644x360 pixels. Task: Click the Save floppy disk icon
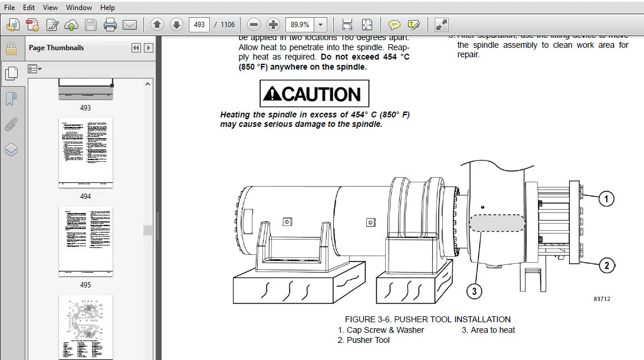click(x=91, y=25)
